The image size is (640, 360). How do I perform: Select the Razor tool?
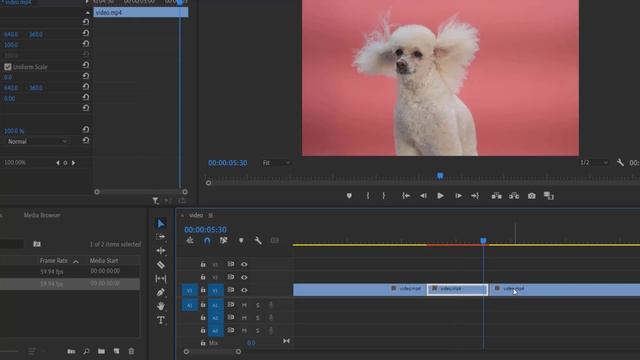point(161,265)
